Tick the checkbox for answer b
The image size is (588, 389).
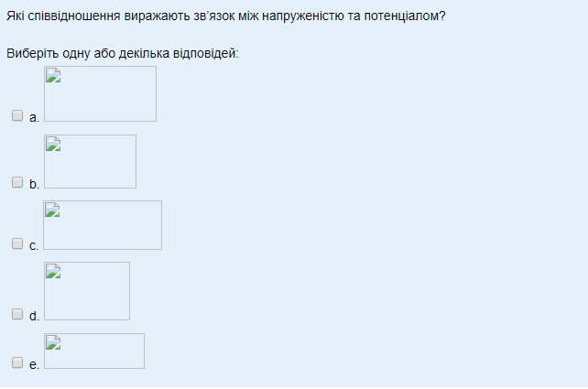17,182
